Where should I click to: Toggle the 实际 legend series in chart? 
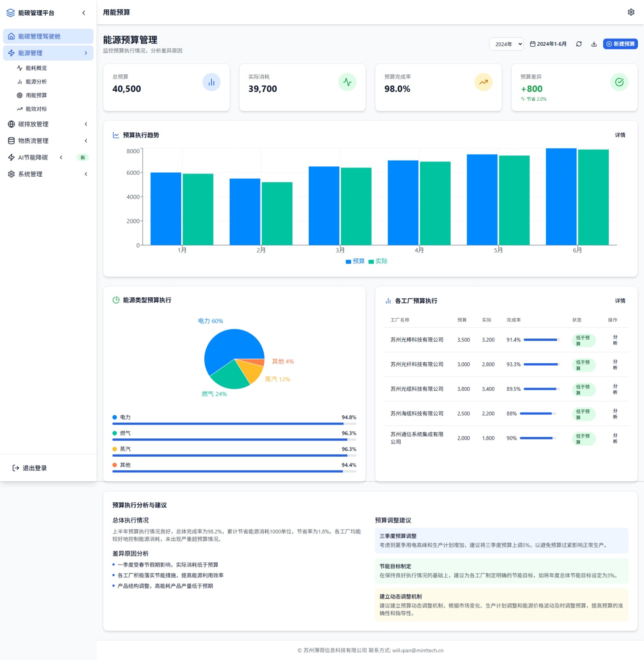coord(378,261)
